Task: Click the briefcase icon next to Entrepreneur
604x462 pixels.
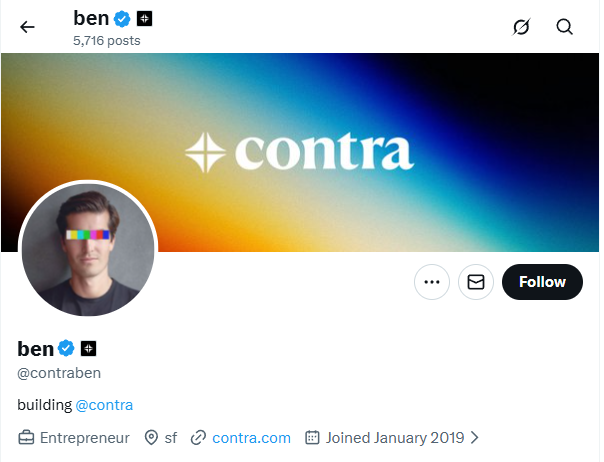Action: coord(26,437)
